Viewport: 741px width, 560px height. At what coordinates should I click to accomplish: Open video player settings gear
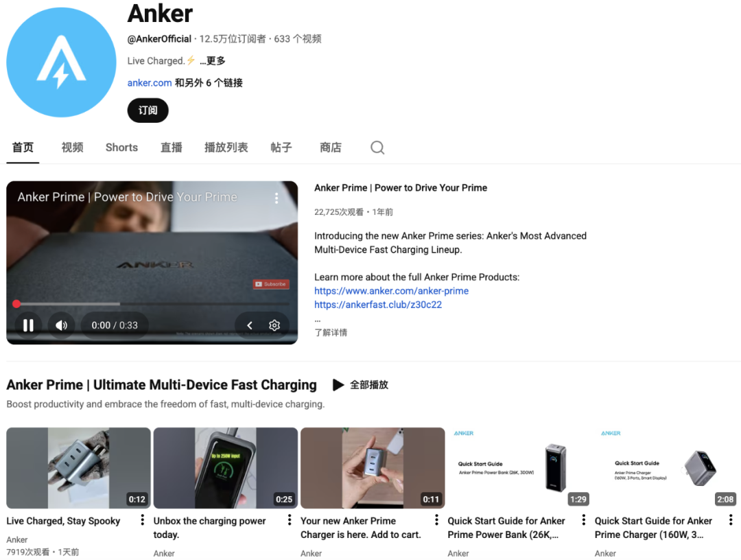[274, 325]
